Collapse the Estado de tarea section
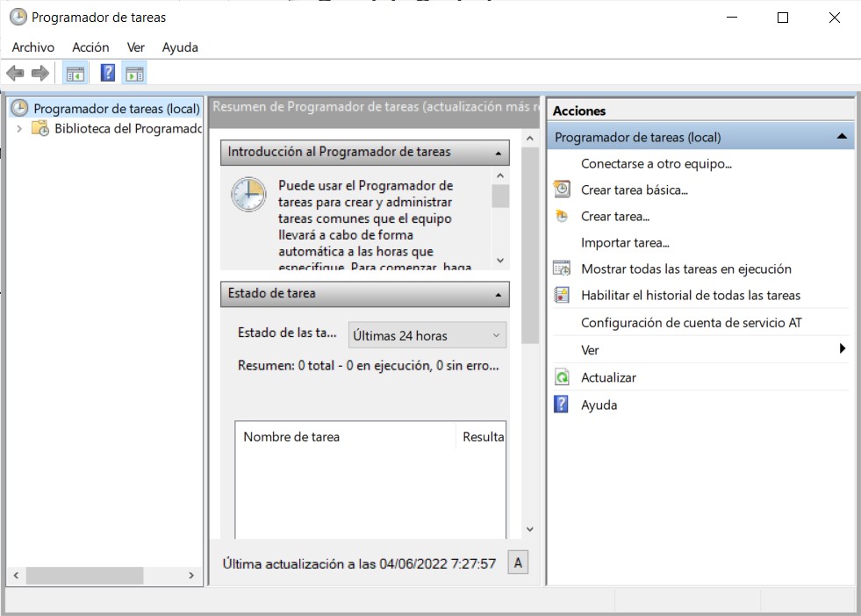This screenshot has height=616, width=861. 499,294
